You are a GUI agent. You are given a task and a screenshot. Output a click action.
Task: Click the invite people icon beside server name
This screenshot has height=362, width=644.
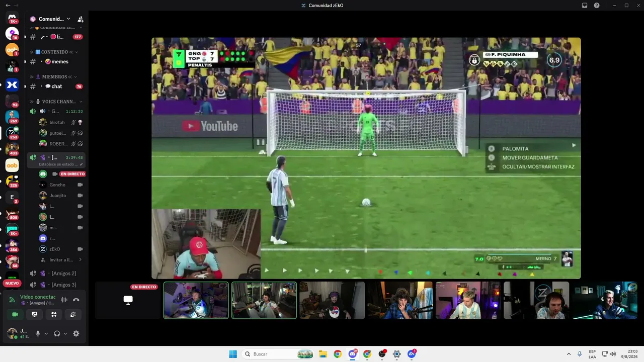coord(80,19)
